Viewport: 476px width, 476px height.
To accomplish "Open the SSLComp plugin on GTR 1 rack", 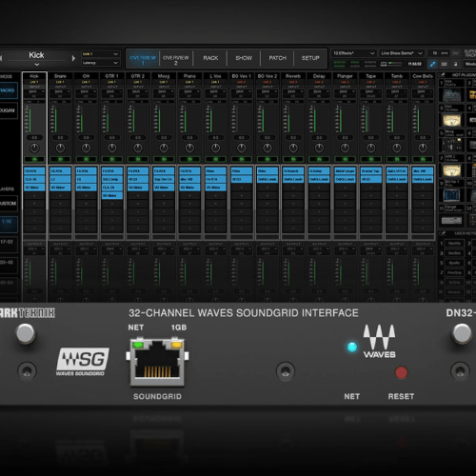I will (111, 179).
